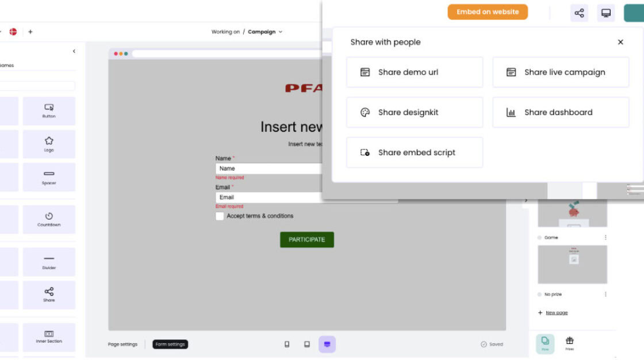Select the Inner Section element
The width and height of the screenshot is (644, 360).
click(49, 337)
